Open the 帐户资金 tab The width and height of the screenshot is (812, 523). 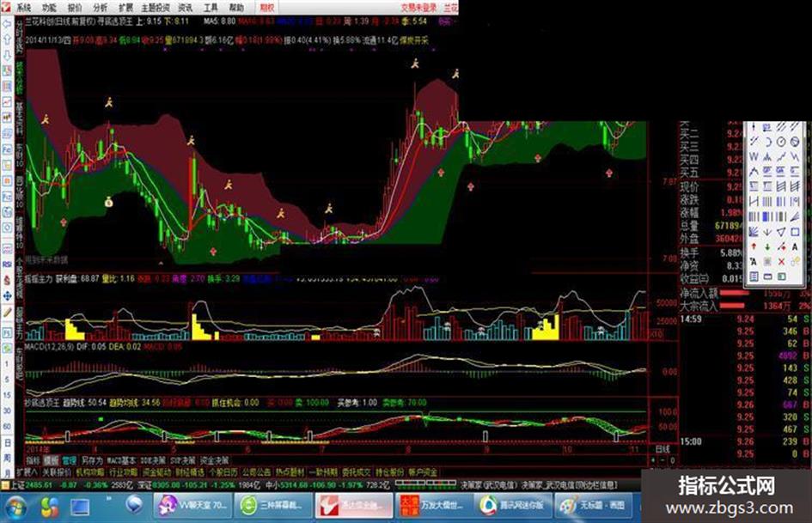[x=423, y=472]
